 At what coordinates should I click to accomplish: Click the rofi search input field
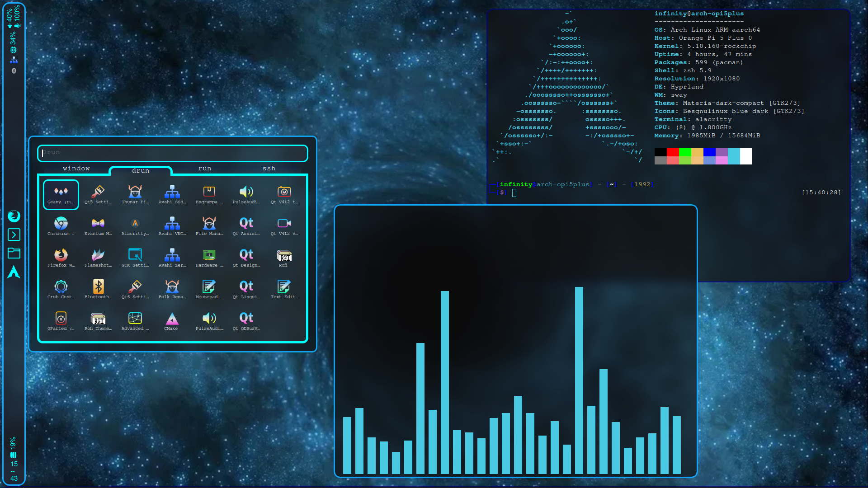click(x=172, y=153)
